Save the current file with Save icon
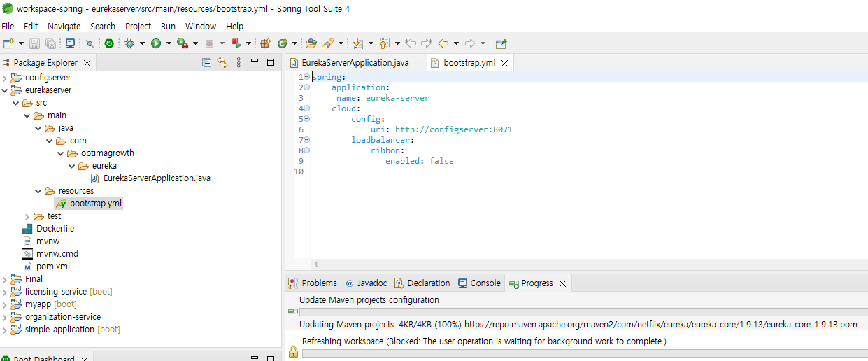 click(x=35, y=43)
